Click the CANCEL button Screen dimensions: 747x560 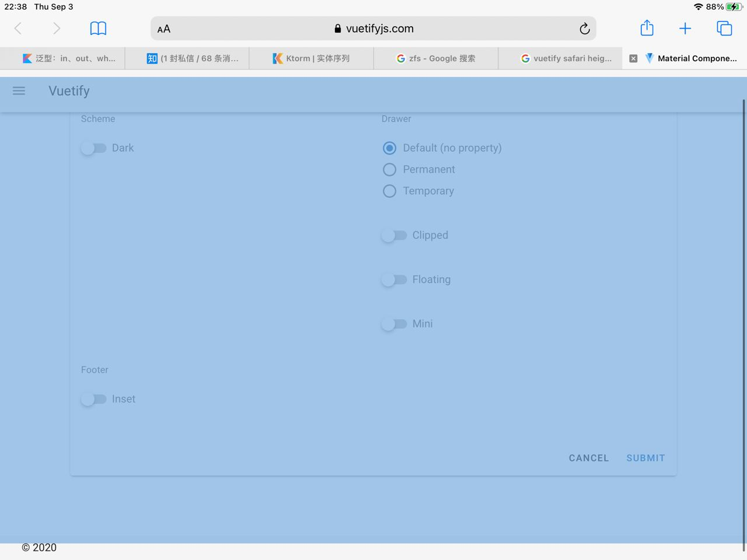[x=588, y=458]
